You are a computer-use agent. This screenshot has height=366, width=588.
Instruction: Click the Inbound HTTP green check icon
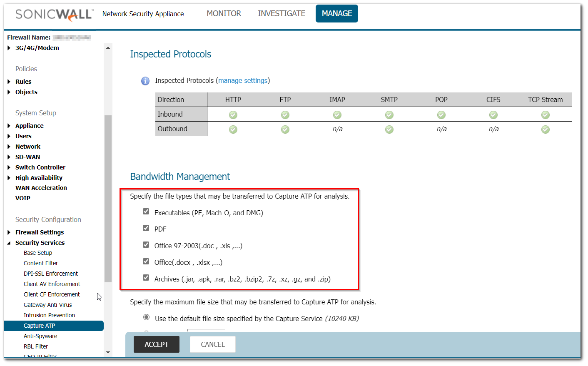[x=233, y=115]
